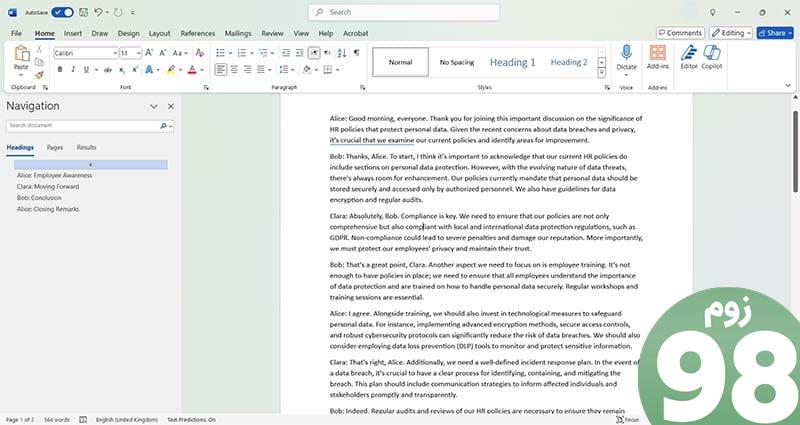
Task: Start Dictate with the microphone icon
Action: tap(627, 53)
